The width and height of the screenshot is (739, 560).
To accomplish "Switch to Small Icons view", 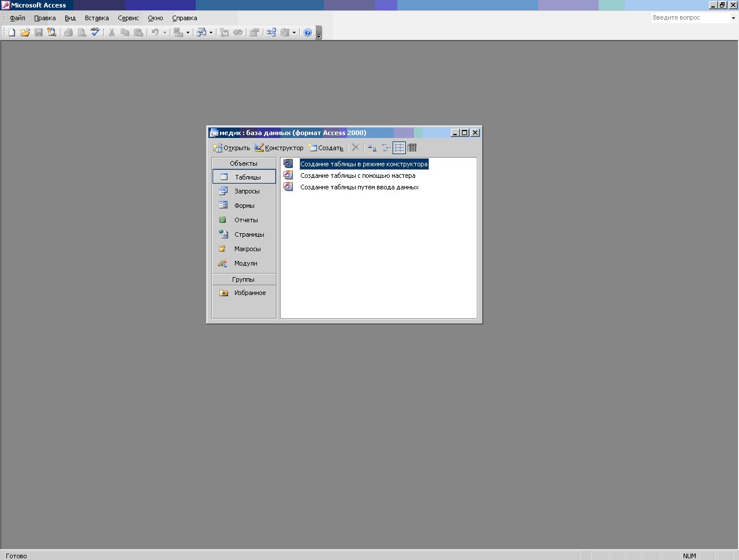I will tap(386, 148).
